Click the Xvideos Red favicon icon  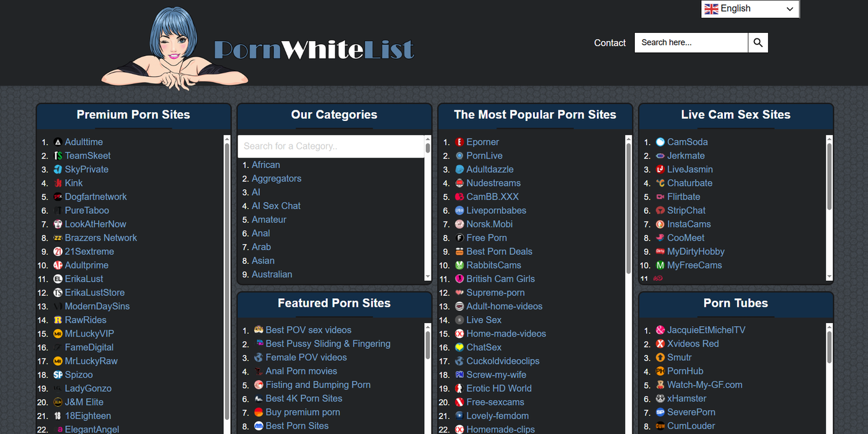tap(660, 343)
